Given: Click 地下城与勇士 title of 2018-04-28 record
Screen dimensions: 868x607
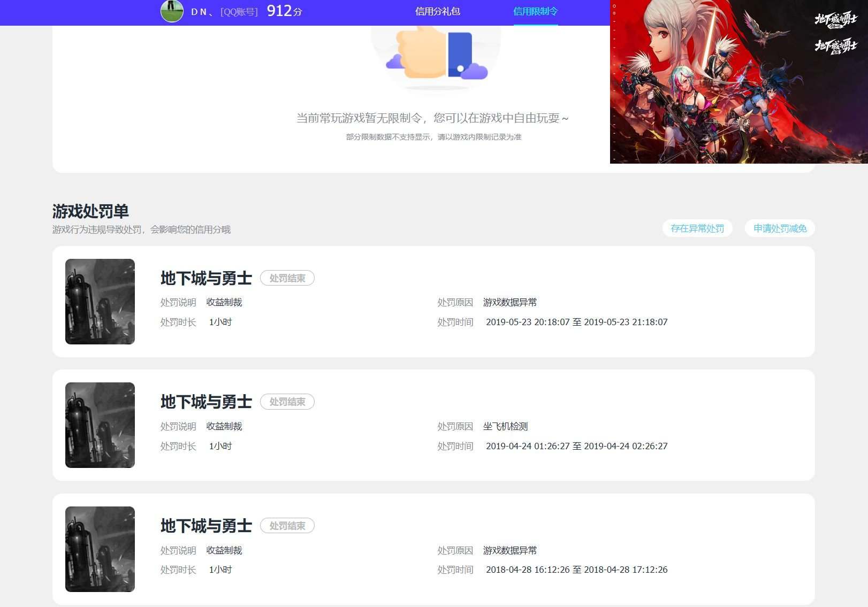Looking at the screenshot, I should point(206,526).
